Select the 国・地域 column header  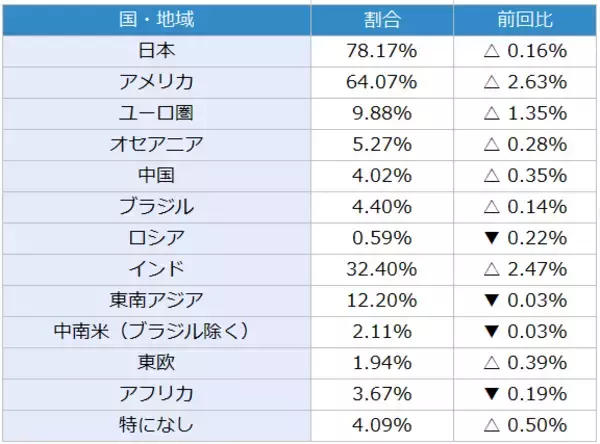click(x=156, y=19)
